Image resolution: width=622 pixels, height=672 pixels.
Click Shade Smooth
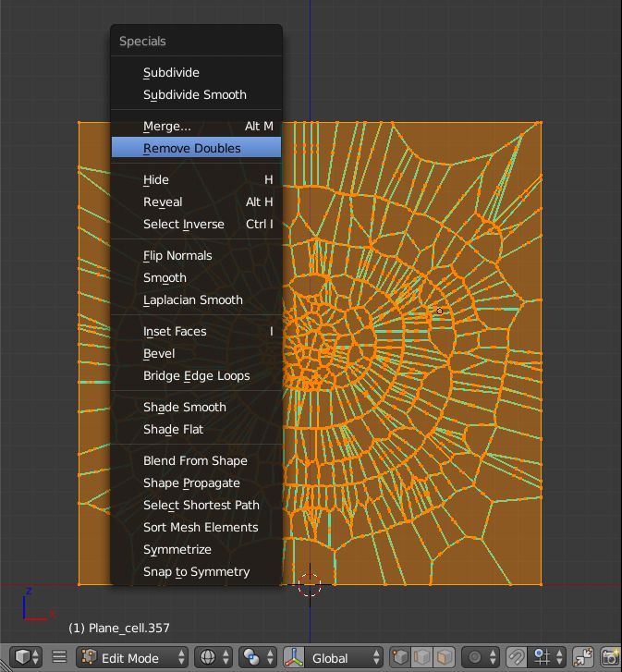[196, 407]
